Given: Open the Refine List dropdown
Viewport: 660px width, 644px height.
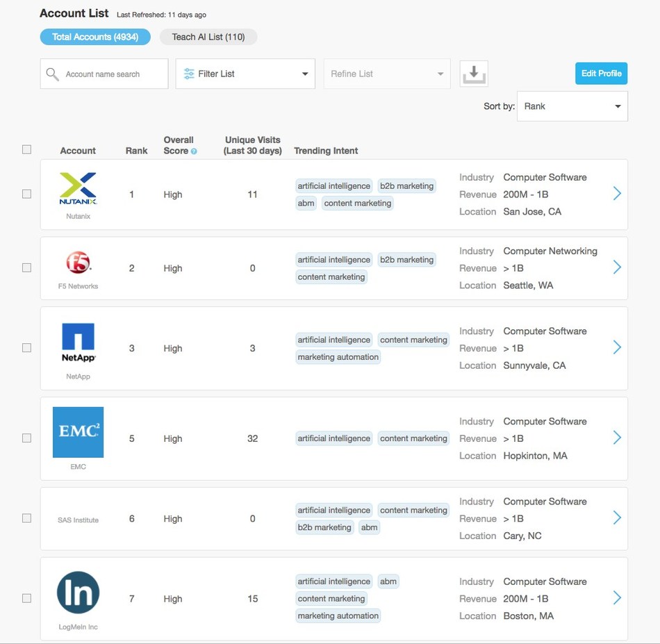Looking at the screenshot, I should click(386, 73).
